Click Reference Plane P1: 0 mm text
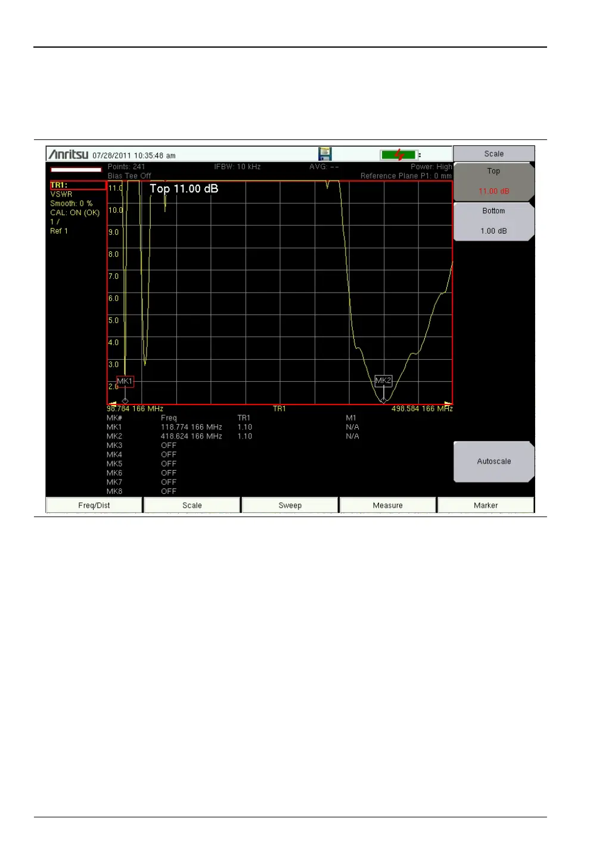Screen dimensions: 615x868 click(x=406, y=176)
